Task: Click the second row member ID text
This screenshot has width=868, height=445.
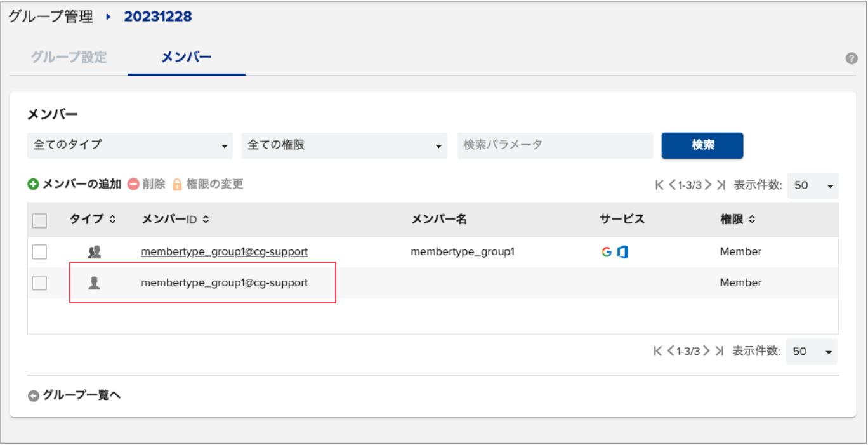Action: point(225,282)
